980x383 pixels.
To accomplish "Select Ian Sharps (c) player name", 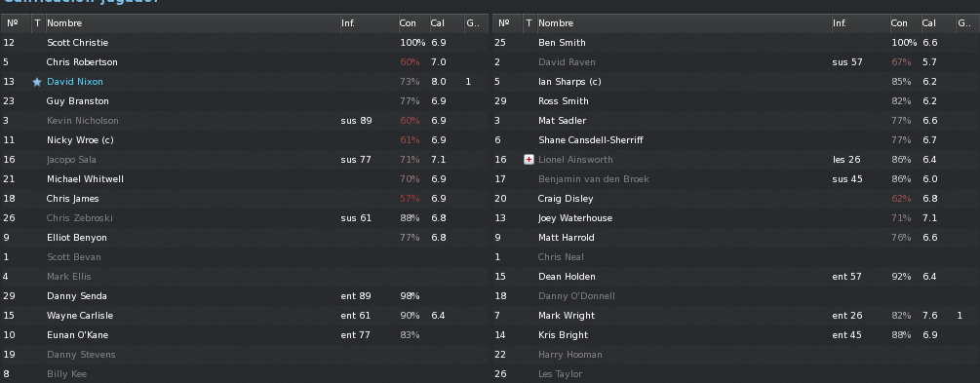I will point(569,82).
